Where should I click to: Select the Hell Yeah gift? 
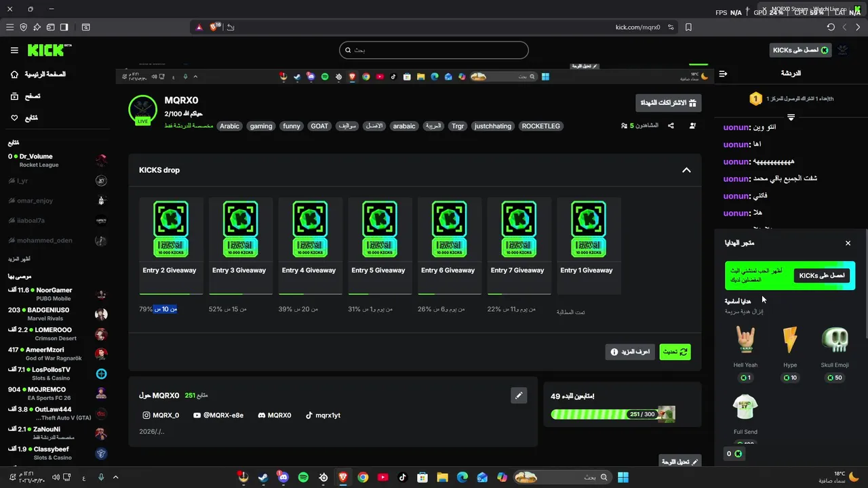(745, 352)
